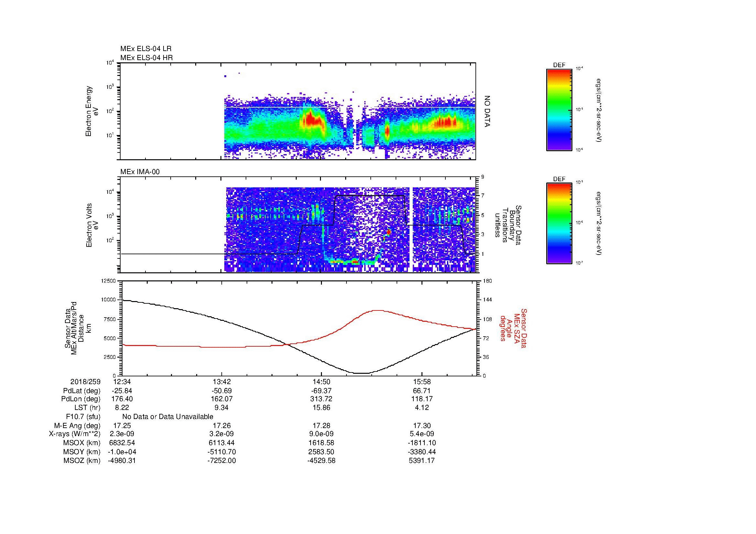Click the top DEF color bar for the ELS panel
The width and height of the screenshot is (756, 534).
click(559, 110)
